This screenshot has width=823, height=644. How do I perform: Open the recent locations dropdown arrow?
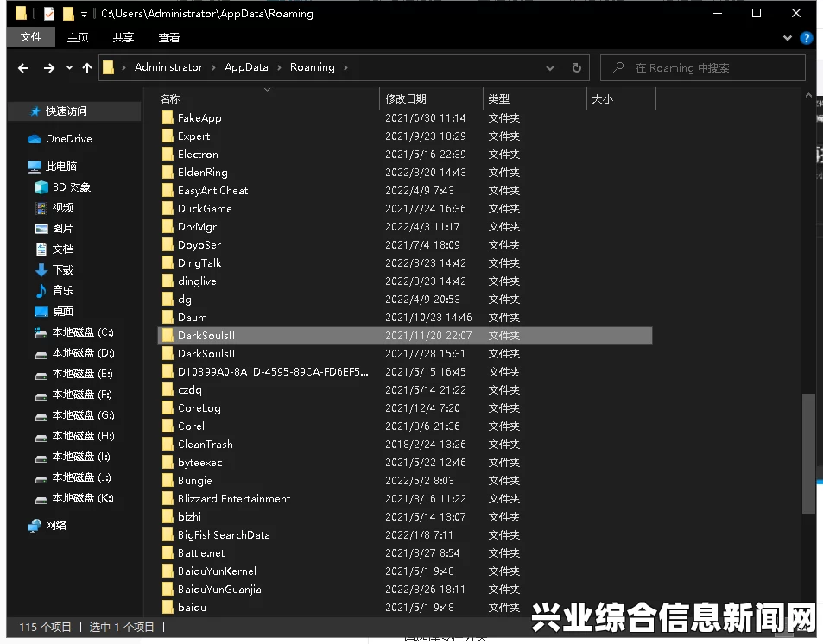(69, 67)
